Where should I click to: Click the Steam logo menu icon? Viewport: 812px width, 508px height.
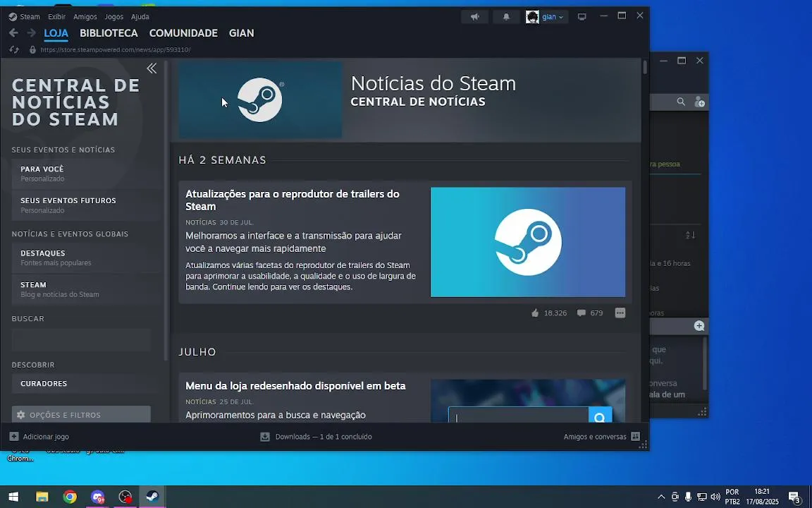pos(13,17)
